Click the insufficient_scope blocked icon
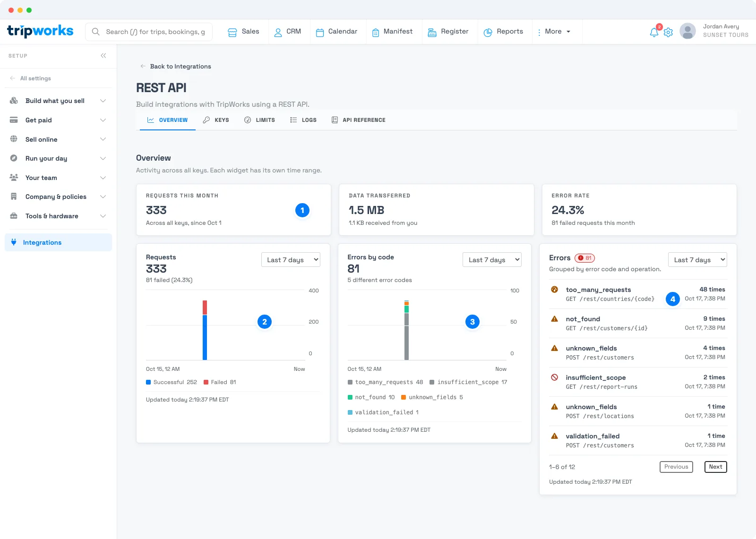 [555, 377]
